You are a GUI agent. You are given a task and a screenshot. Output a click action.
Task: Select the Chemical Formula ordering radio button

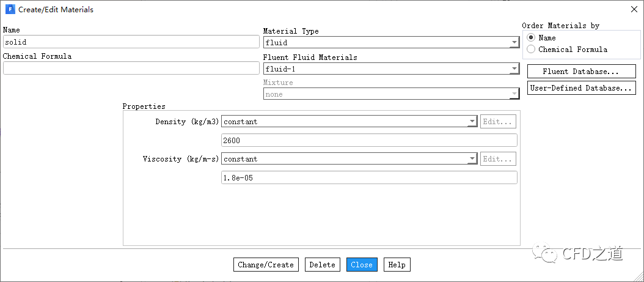click(x=531, y=50)
